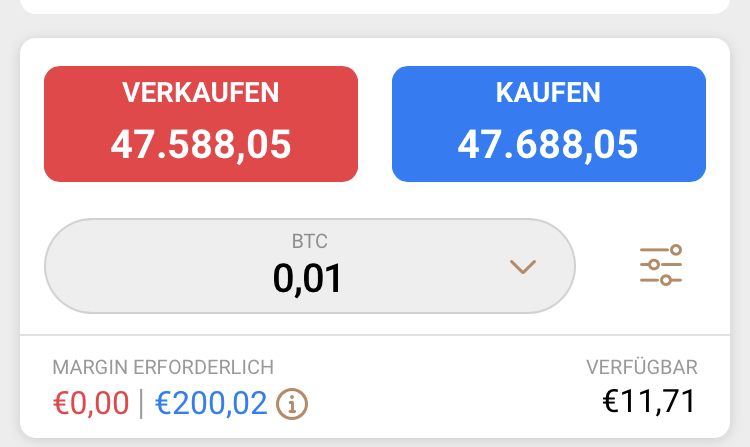This screenshot has width=750, height=447.
Task: Select the buy price 47.688,05
Action: 548,145
